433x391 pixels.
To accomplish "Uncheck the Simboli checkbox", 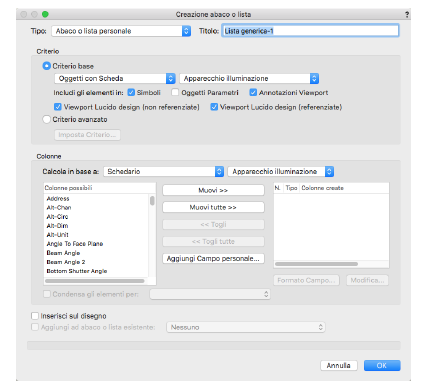I will click(131, 93).
